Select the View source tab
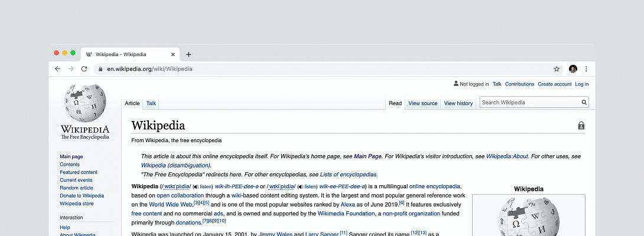 tap(422, 103)
